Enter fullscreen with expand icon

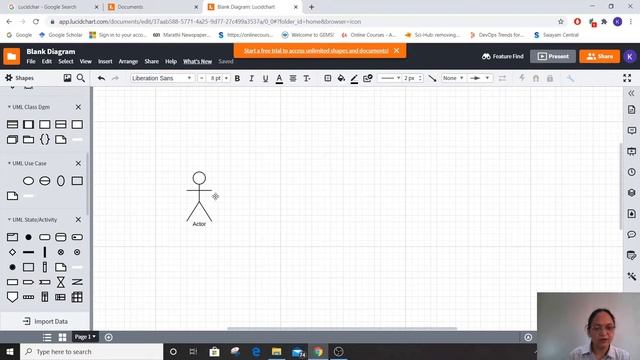[627, 78]
